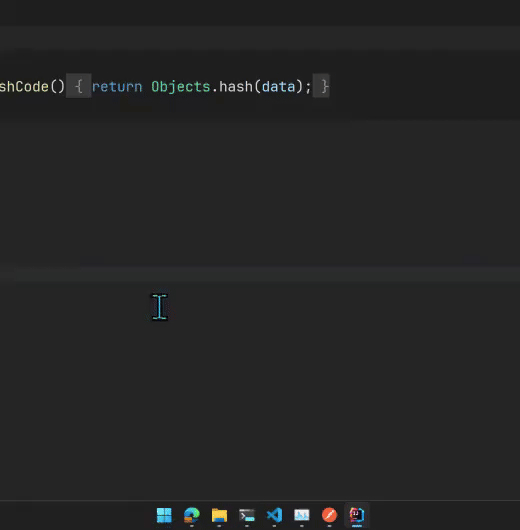520x530 pixels.
Task: Open the Windows Start menu
Action: pyautogui.click(x=164, y=515)
